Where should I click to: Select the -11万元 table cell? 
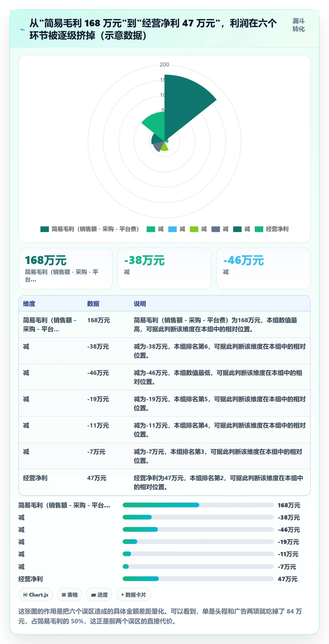(x=98, y=426)
